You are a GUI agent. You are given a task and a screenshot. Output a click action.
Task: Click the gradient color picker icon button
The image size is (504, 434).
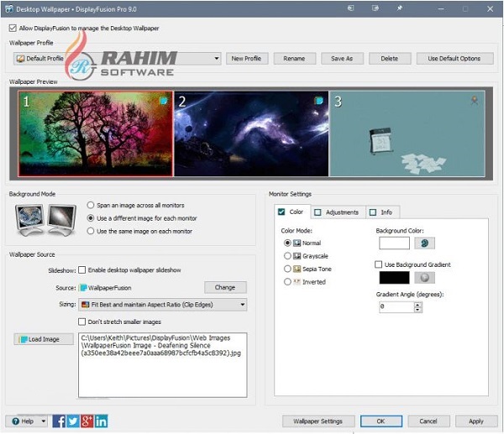pos(424,277)
